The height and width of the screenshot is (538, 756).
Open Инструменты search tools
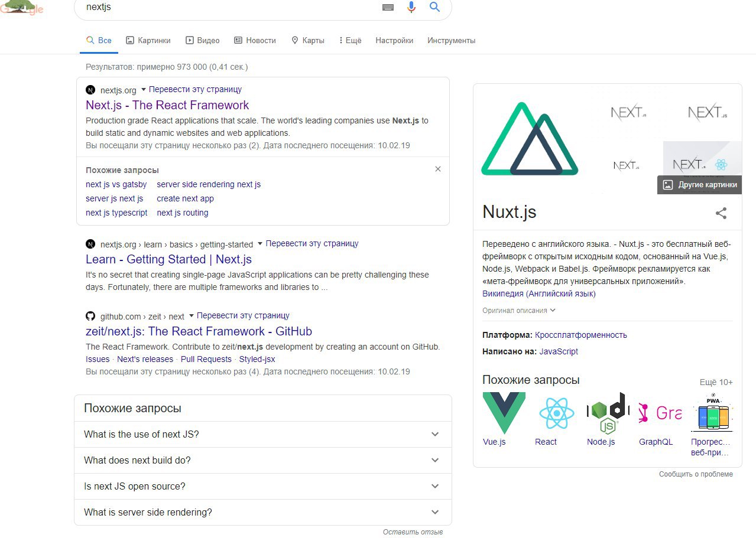pos(452,40)
